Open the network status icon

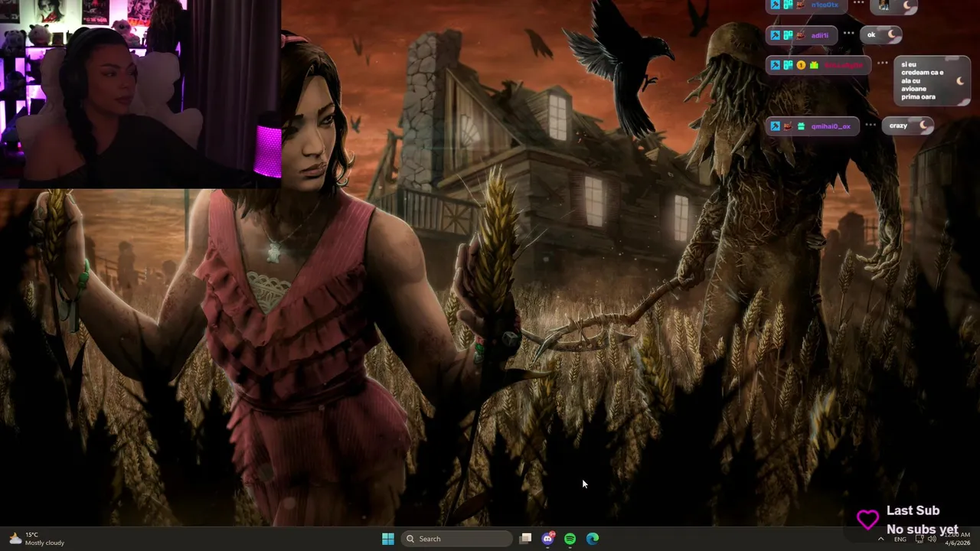(x=920, y=539)
